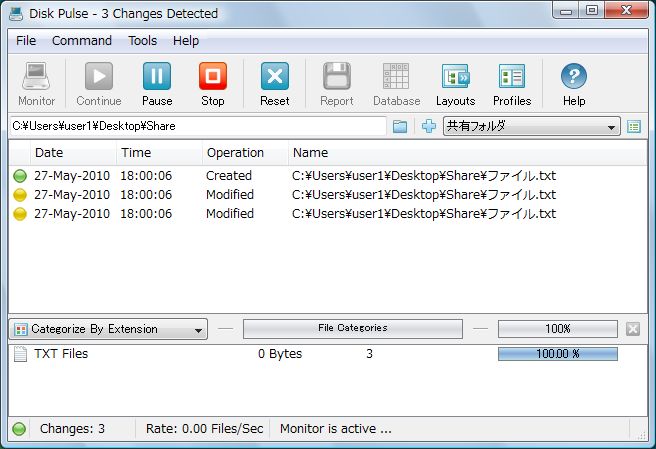
Task: Click the Monitor is active status text
Action: [336, 429]
